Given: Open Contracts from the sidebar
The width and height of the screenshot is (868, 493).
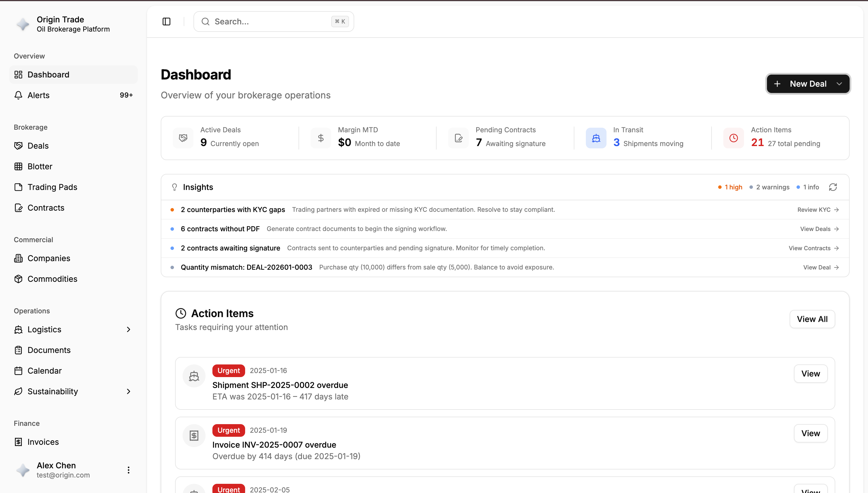Looking at the screenshot, I should click(46, 207).
